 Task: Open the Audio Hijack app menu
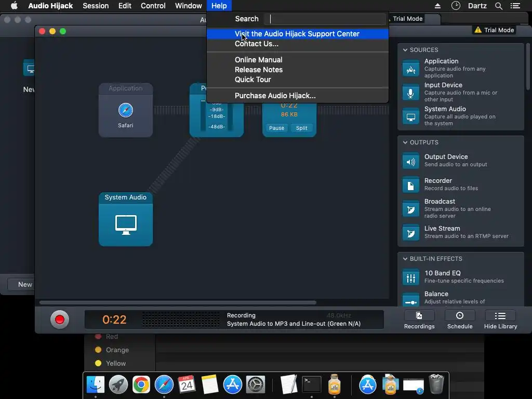pyautogui.click(x=50, y=6)
